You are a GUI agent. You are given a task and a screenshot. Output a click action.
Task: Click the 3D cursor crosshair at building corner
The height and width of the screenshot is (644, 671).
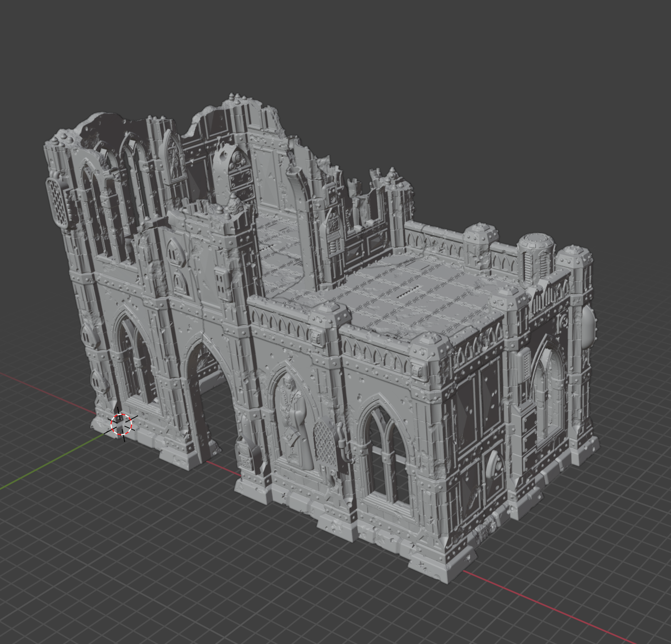pyautogui.click(x=122, y=425)
